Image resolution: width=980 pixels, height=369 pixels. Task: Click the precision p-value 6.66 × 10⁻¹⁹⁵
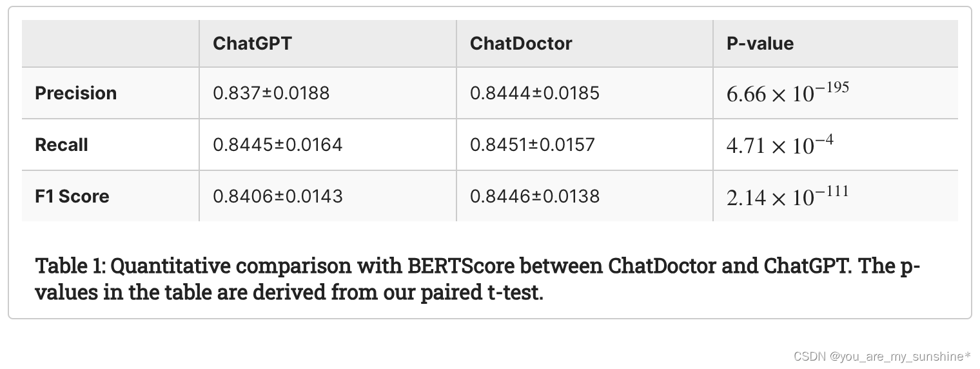point(787,92)
